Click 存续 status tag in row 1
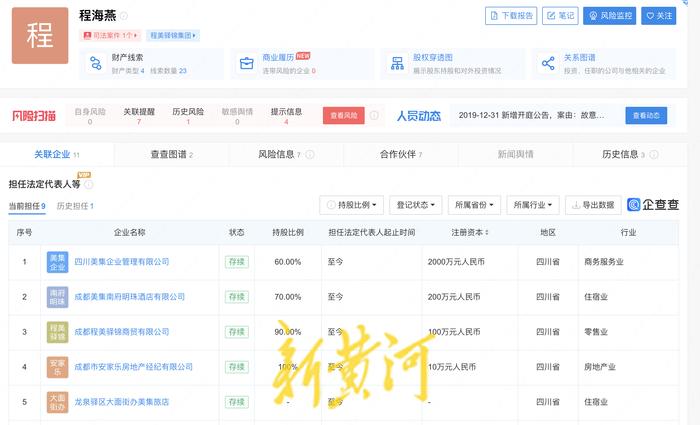The image size is (700, 425). coord(237,262)
